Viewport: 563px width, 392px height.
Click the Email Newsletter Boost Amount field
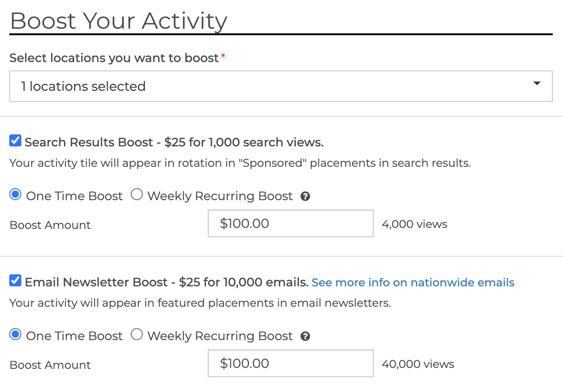pyautogui.click(x=290, y=363)
